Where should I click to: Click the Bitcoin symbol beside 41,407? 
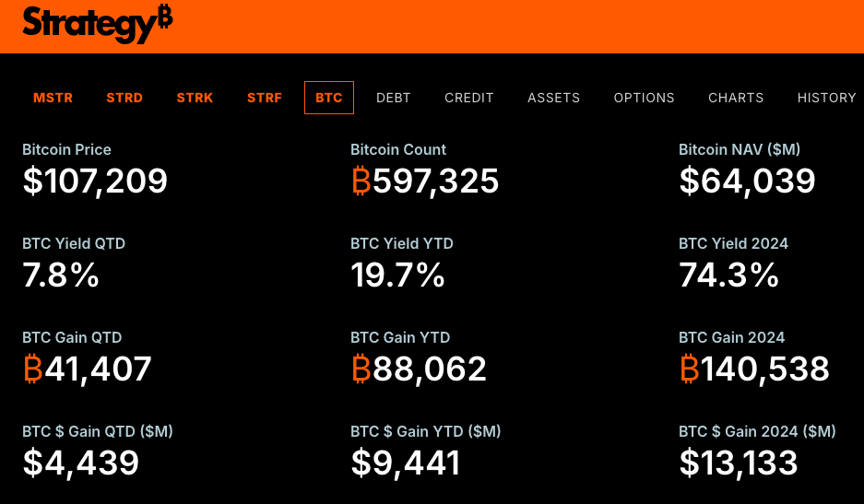(x=32, y=369)
